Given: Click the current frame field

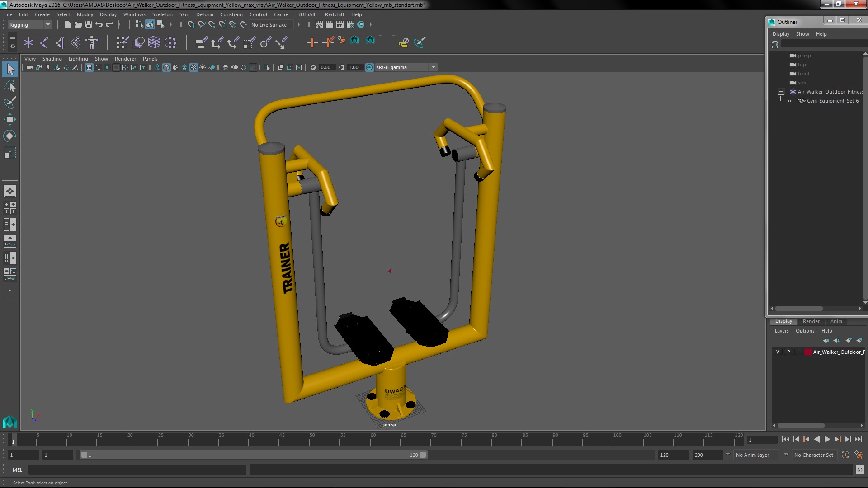Looking at the screenshot, I should tap(762, 440).
